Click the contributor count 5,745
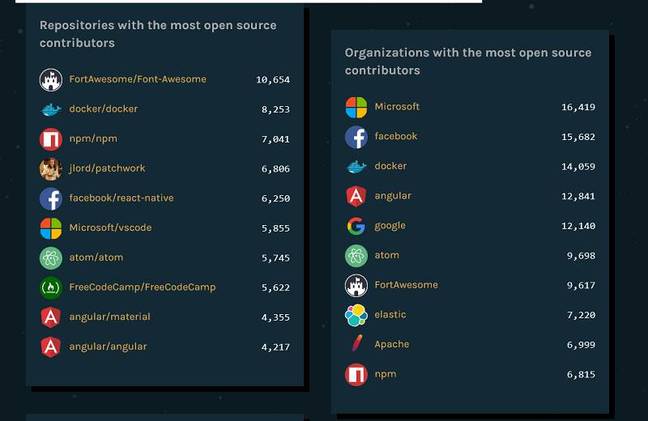Viewport: 648px width, 421px height. point(275,258)
